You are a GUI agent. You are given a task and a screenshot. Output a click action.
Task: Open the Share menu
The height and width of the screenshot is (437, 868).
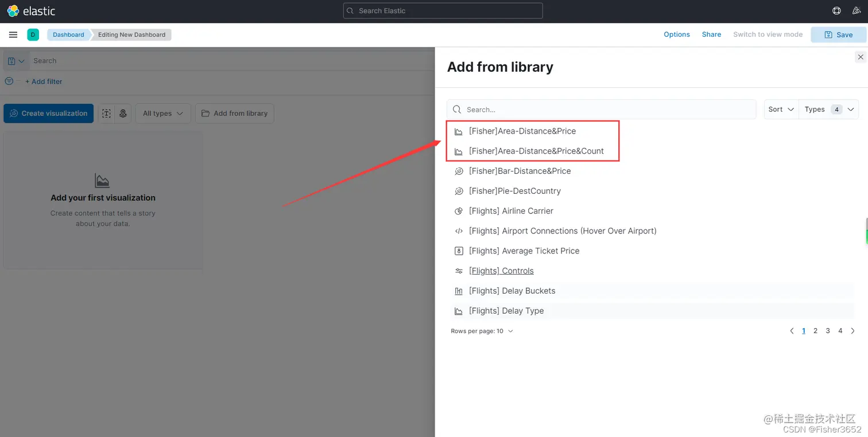pyautogui.click(x=711, y=34)
